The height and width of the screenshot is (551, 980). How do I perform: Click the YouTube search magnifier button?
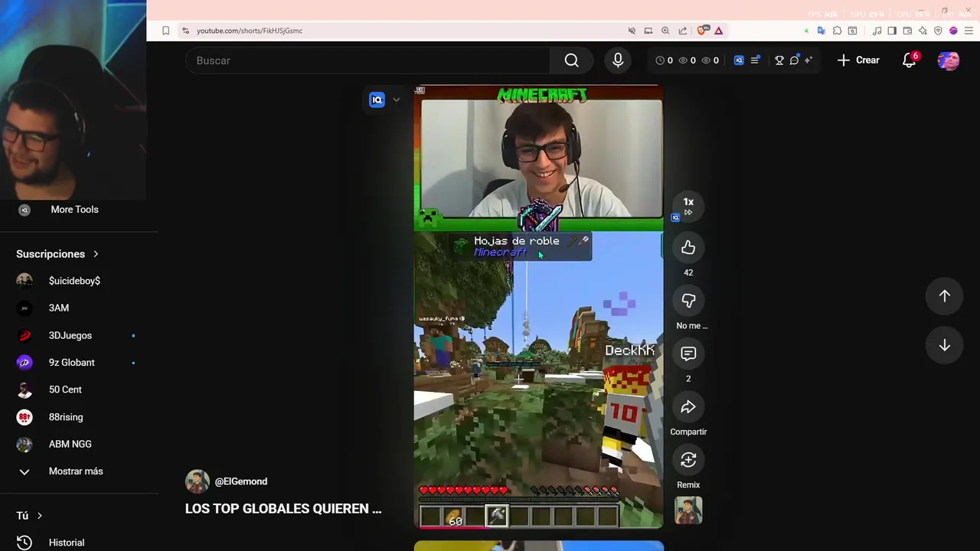(571, 60)
